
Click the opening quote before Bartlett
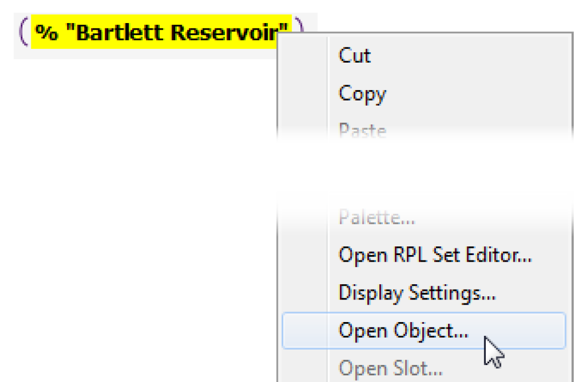70,31
